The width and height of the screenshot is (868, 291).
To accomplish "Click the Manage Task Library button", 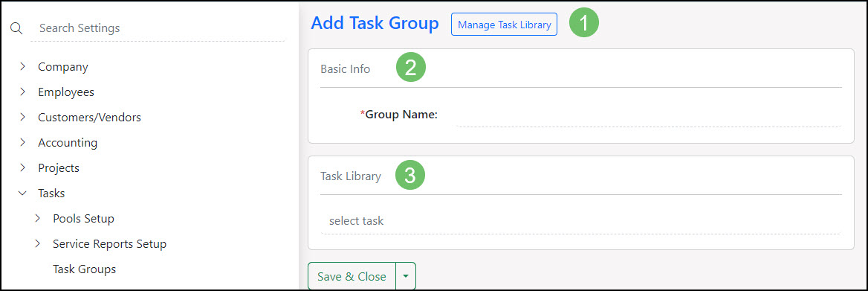I will click(505, 25).
